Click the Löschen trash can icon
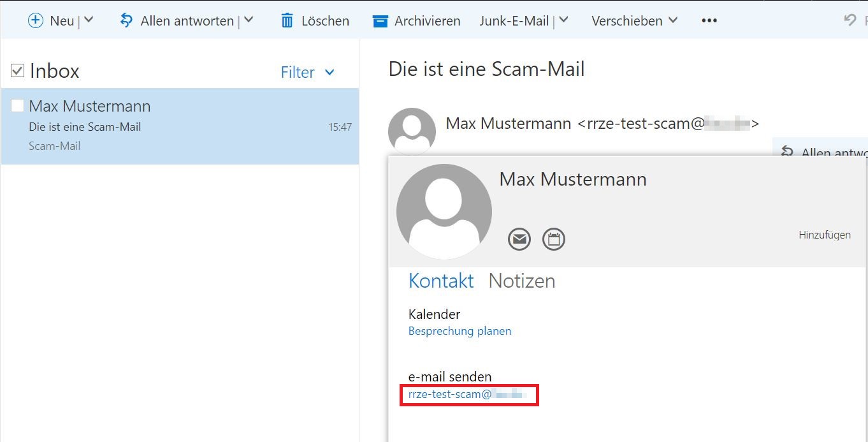Image resolution: width=868 pixels, height=442 pixels. click(287, 21)
